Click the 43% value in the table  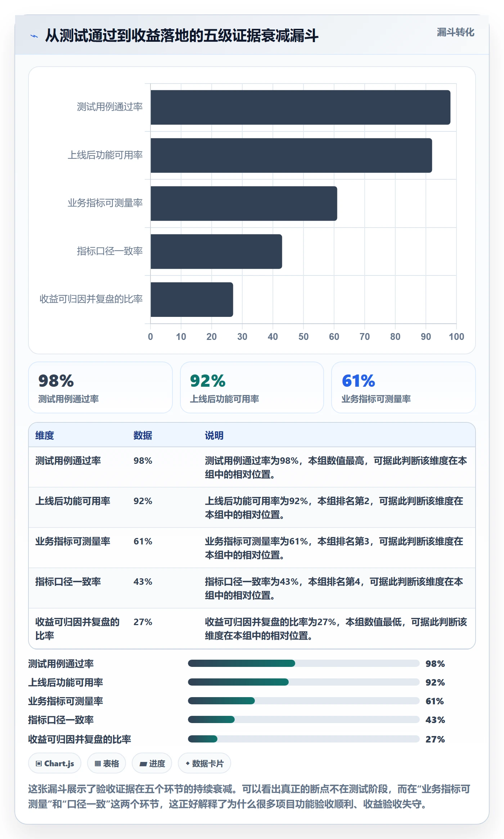[x=143, y=582]
